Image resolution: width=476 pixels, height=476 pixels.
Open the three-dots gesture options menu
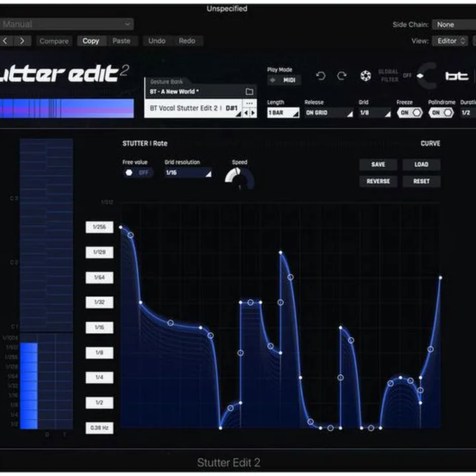click(x=249, y=104)
